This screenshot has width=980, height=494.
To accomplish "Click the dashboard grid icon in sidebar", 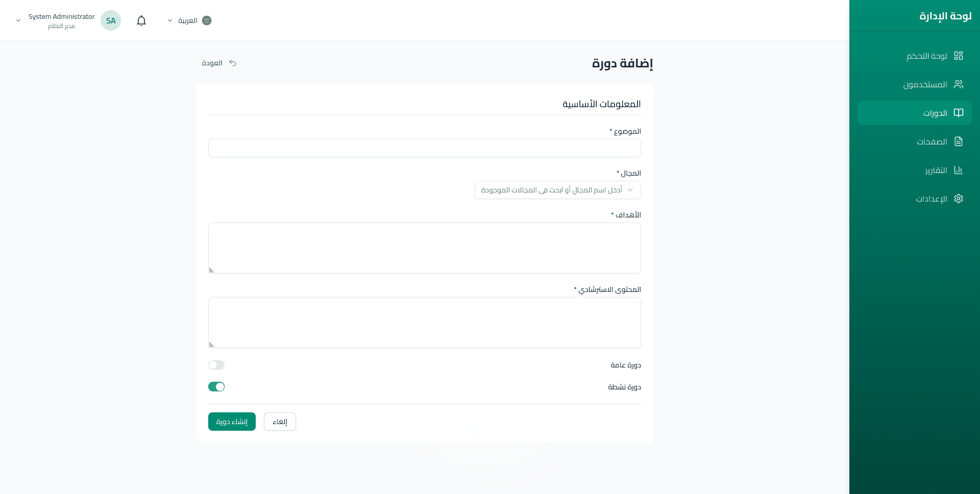I will (959, 56).
